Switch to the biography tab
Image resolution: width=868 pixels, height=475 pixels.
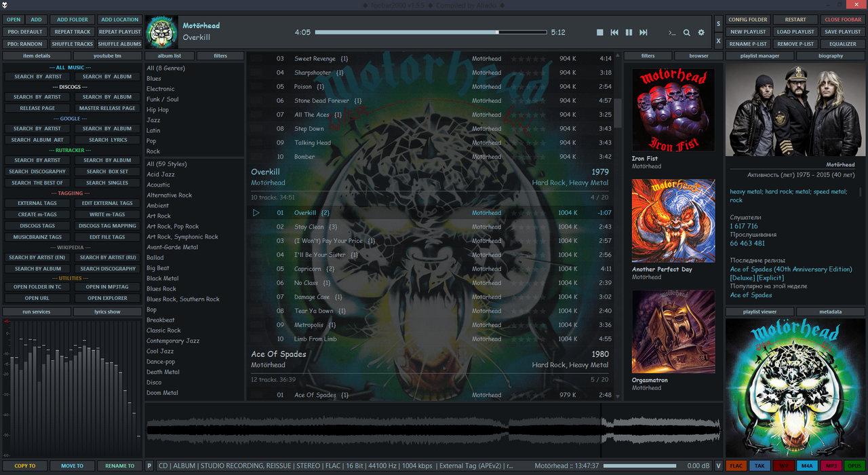[830, 56]
